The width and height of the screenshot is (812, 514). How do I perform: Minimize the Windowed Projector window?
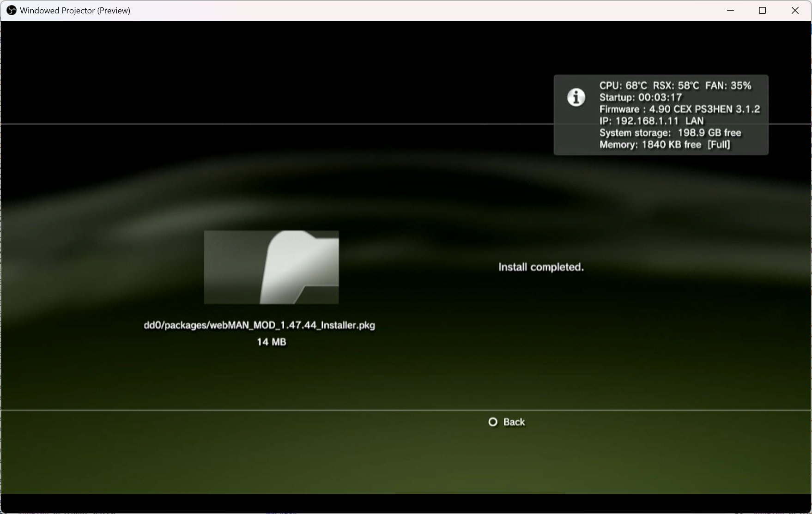pos(730,10)
